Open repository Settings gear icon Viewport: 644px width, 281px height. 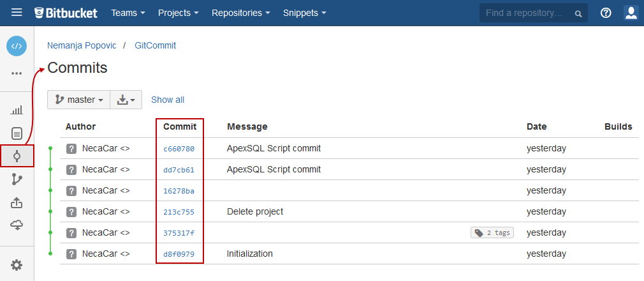(17, 265)
